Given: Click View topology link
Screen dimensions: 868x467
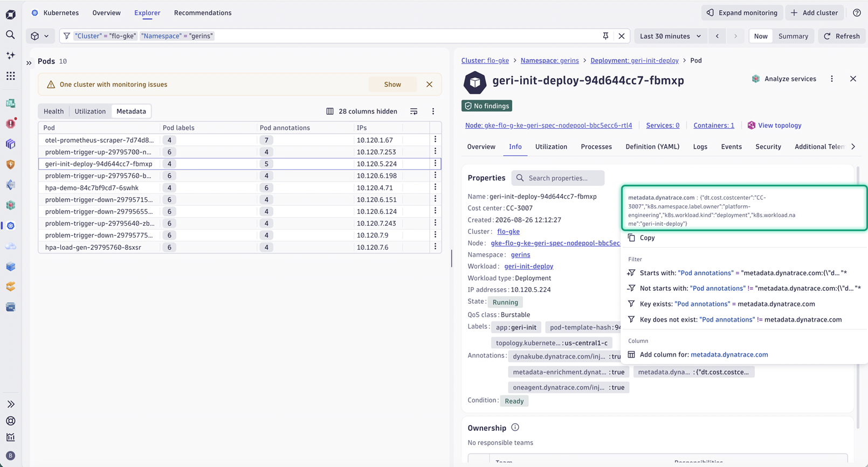Looking at the screenshot, I should (774, 126).
